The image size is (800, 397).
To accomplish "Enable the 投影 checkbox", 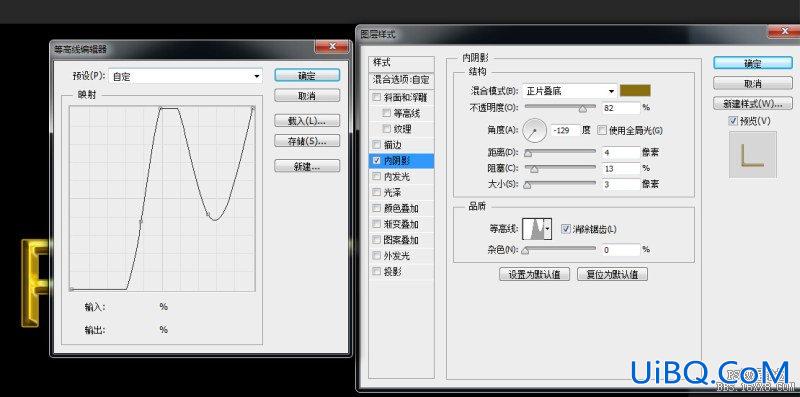I will (x=377, y=271).
